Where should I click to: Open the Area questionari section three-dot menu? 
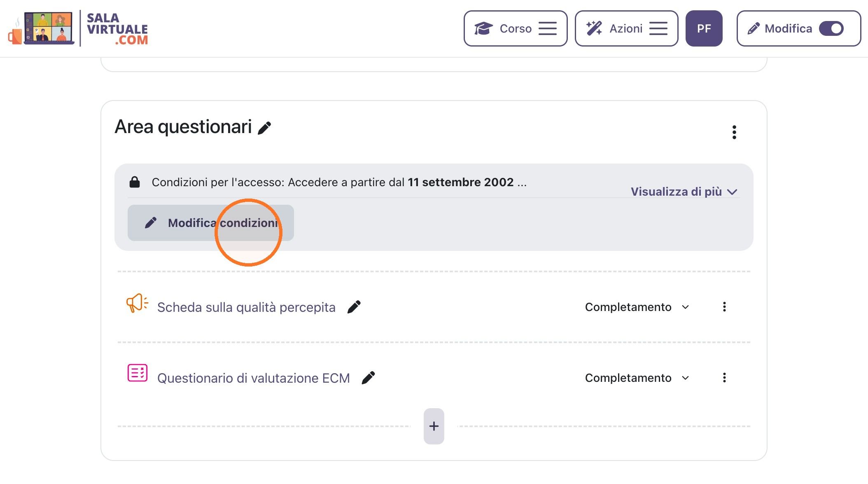[734, 132]
